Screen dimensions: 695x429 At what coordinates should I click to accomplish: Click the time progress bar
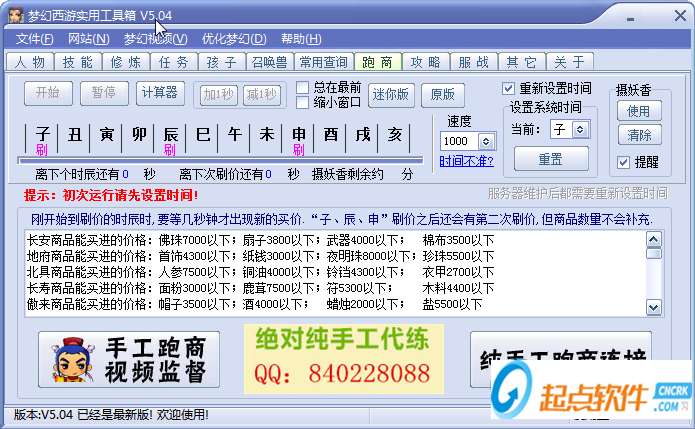tap(220, 160)
